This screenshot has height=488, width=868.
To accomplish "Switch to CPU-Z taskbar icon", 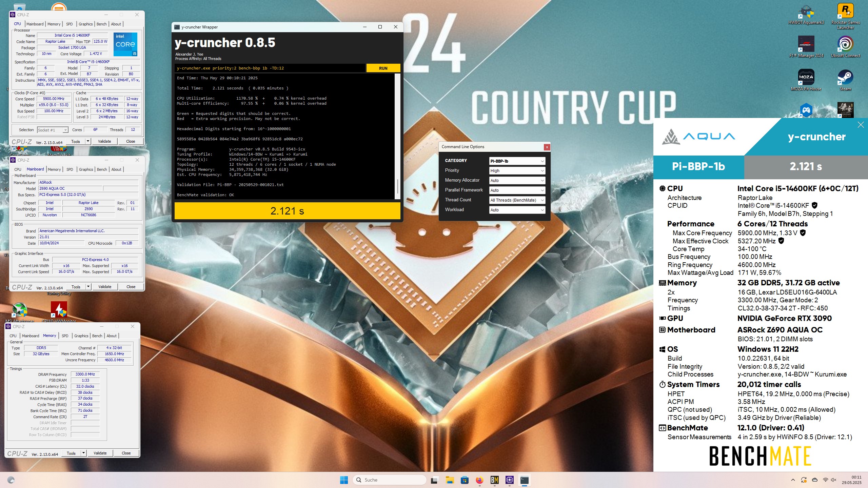I will 509,480.
